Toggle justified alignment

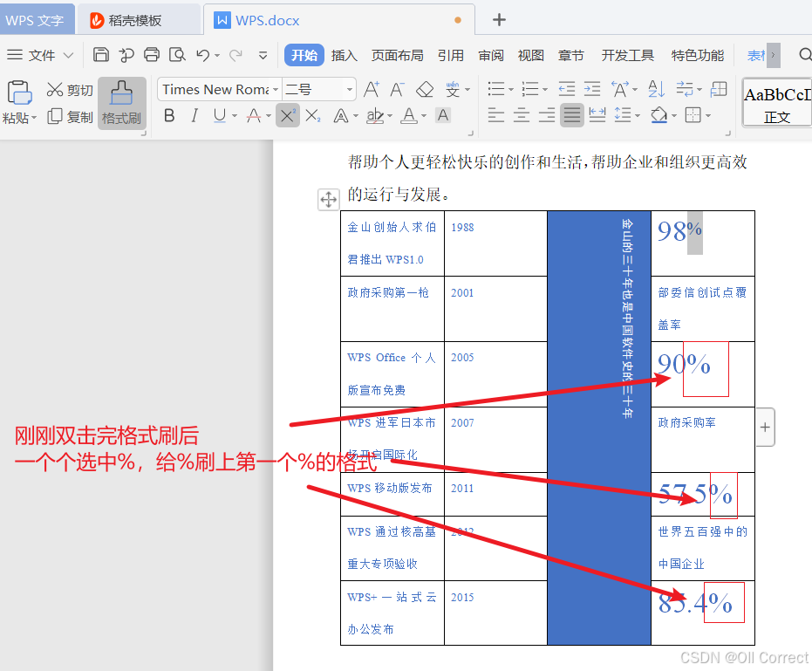pyautogui.click(x=572, y=115)
